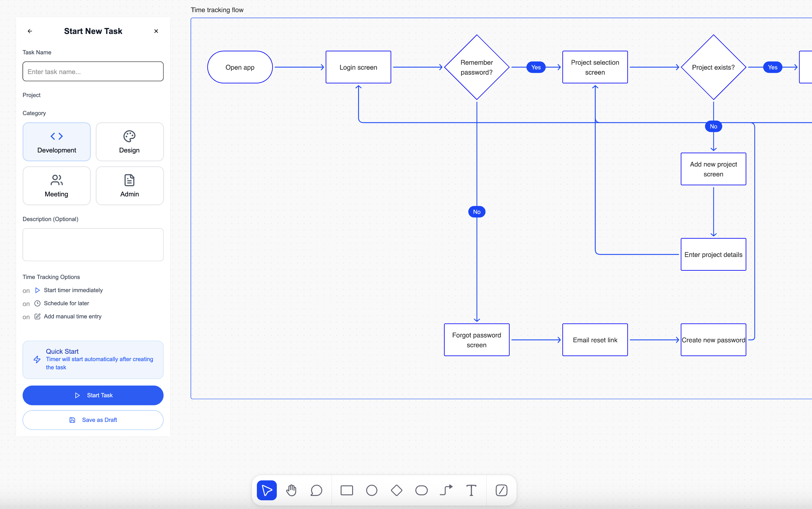This screenshot has height=509, width=812.
Task: Toggle Start timer immediately option
Action: [x=26, y=291]
